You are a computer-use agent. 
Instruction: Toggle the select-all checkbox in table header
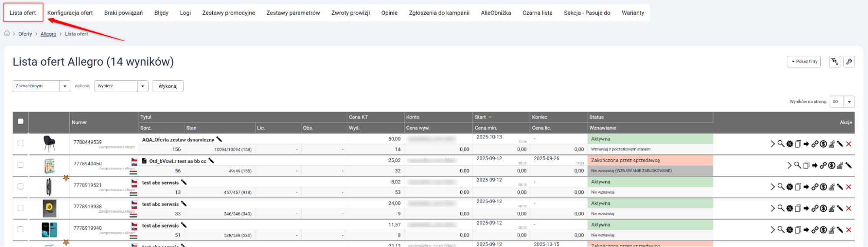[20, 122]
